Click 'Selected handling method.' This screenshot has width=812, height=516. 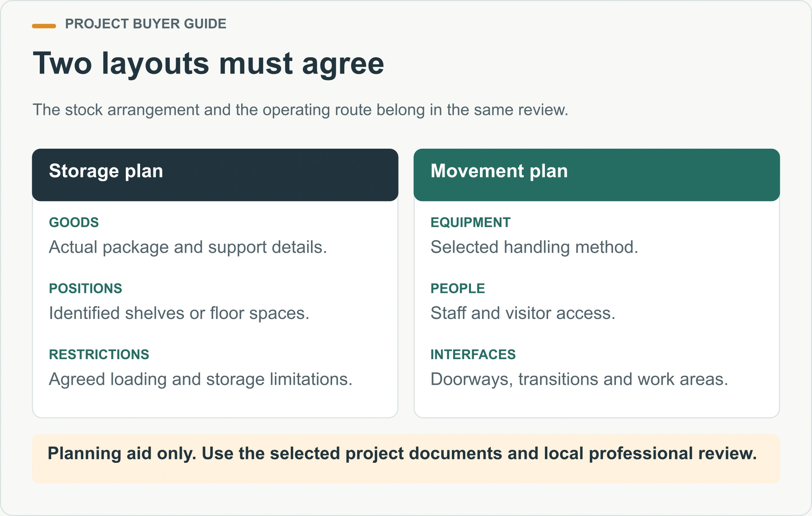pos(534,247)
